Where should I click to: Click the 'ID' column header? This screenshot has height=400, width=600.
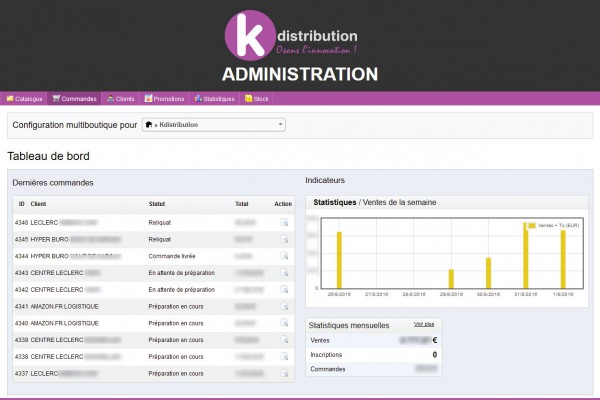pyautogui.click(x=21, y=204)
